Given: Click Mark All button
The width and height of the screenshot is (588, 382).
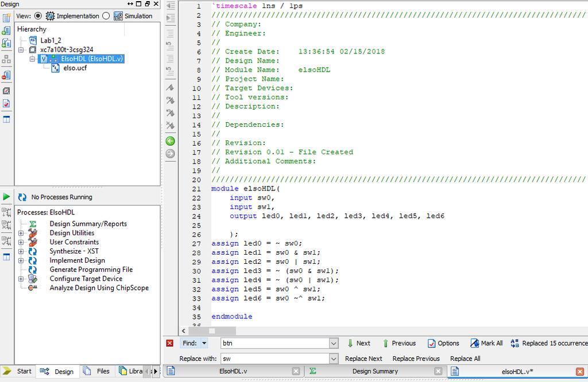Looking at the screenshot, I should click(x=486, y=343).
